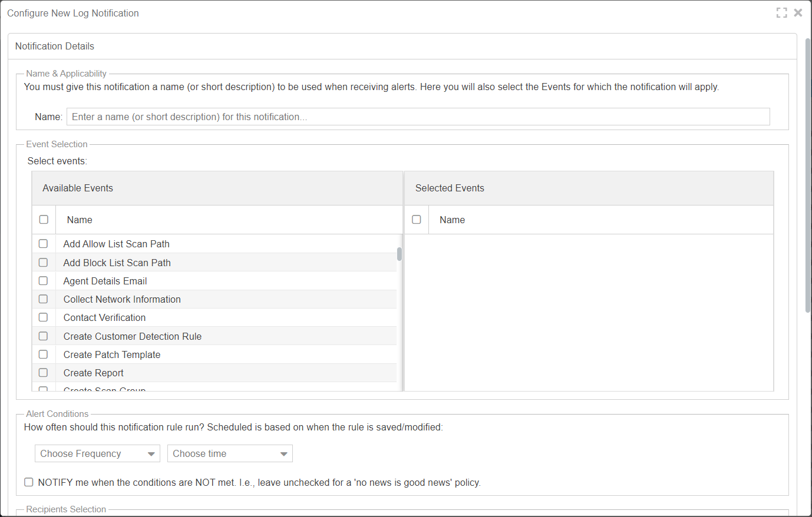Tick the Add Block List Scan Path checkbox

43,263
